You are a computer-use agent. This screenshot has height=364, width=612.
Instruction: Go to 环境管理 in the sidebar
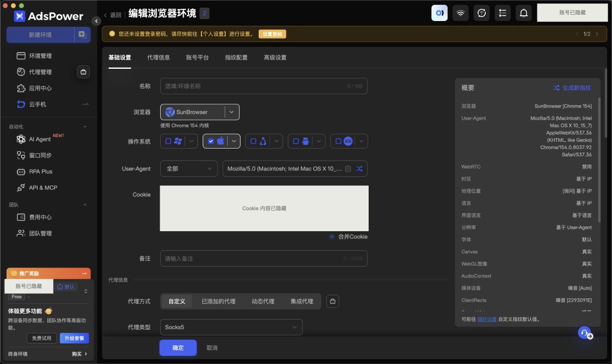[40, 56]
